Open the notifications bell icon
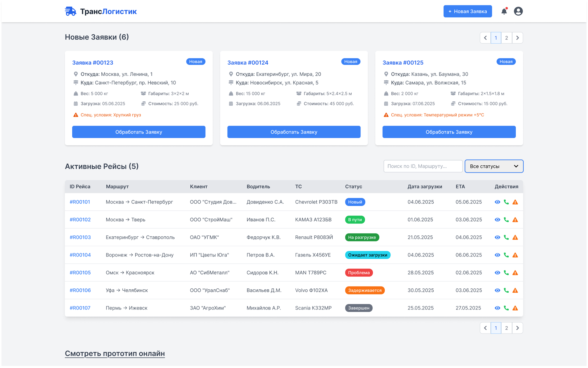Viewport: 588px width, 368px height. pos(504,11)
